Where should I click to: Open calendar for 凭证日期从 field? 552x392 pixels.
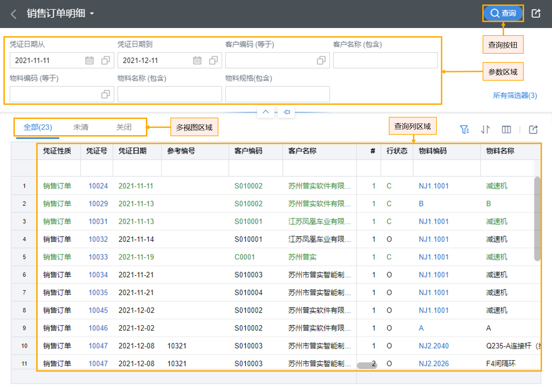pos(89,60)
